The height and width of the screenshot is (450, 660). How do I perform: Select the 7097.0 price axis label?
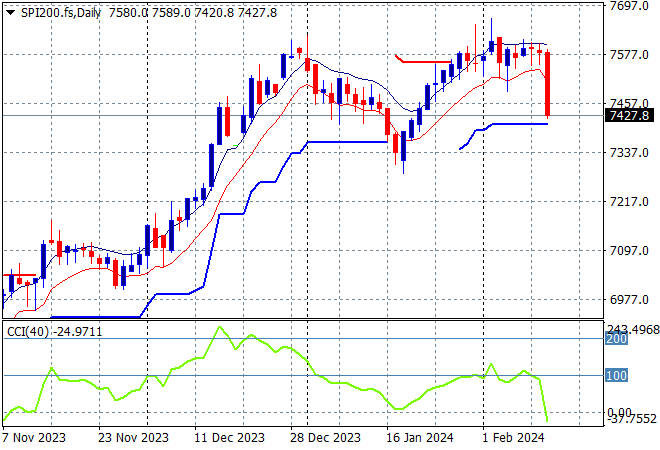coord(629,250)
